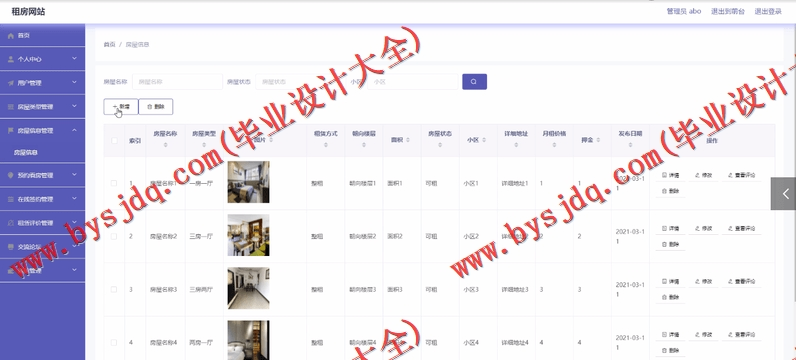Click 删除 trash in 房屋名称2 row
Viewport: 796px width, 360px height.
(x=671, y=244)
